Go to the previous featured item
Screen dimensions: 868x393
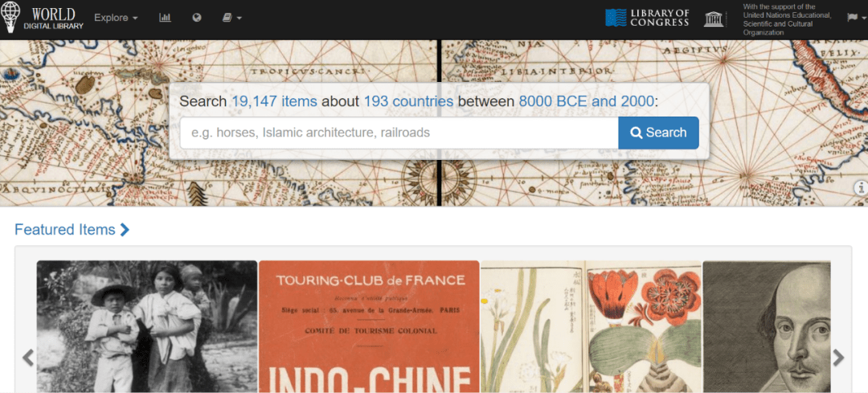tap(27, 358)
